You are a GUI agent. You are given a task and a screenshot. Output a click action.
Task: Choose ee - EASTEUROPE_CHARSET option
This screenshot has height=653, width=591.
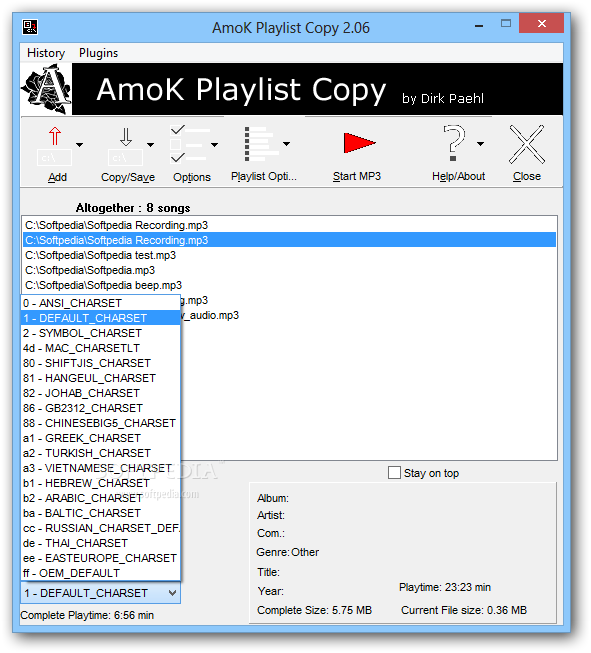click(x=100, y=558)
